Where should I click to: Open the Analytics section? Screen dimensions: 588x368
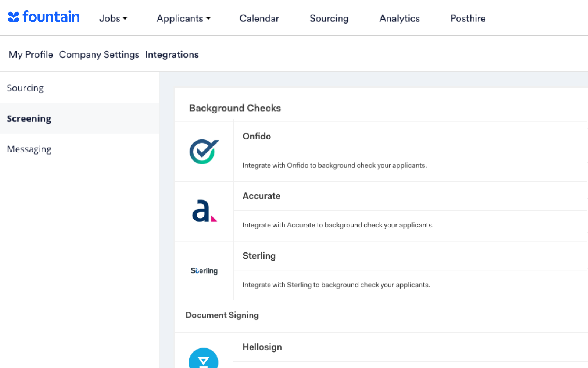click(399, 18)
